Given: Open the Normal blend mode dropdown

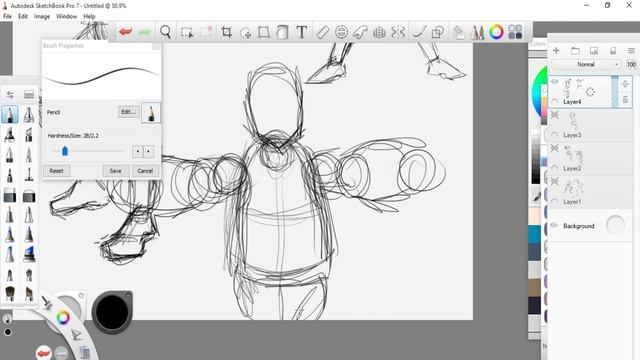Looking at the screenshot, I should 586,64.
